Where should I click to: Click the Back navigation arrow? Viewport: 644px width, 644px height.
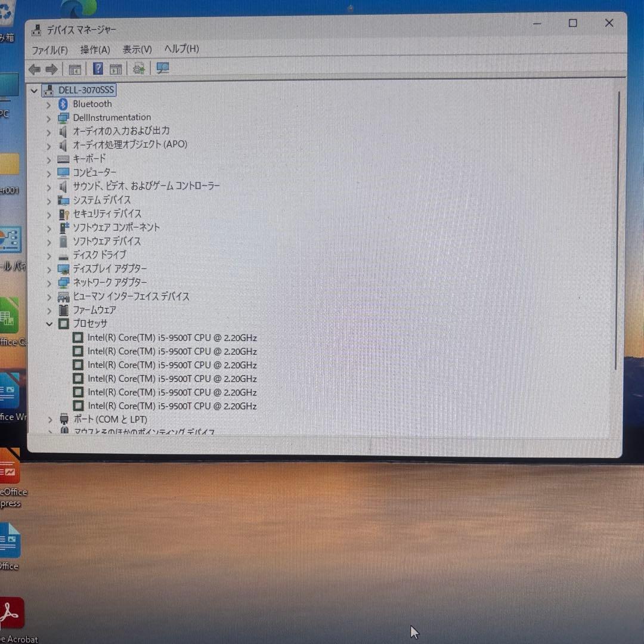[34, 69]
